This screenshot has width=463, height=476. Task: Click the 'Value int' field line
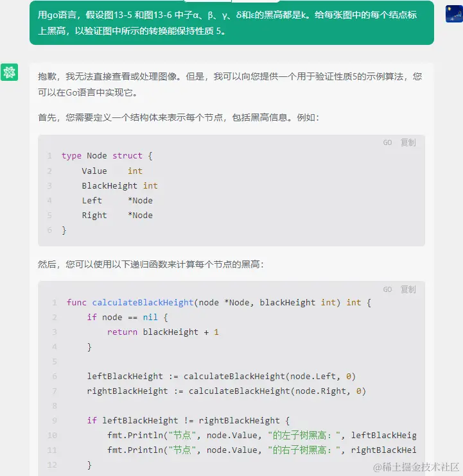[x=112, y=171]
